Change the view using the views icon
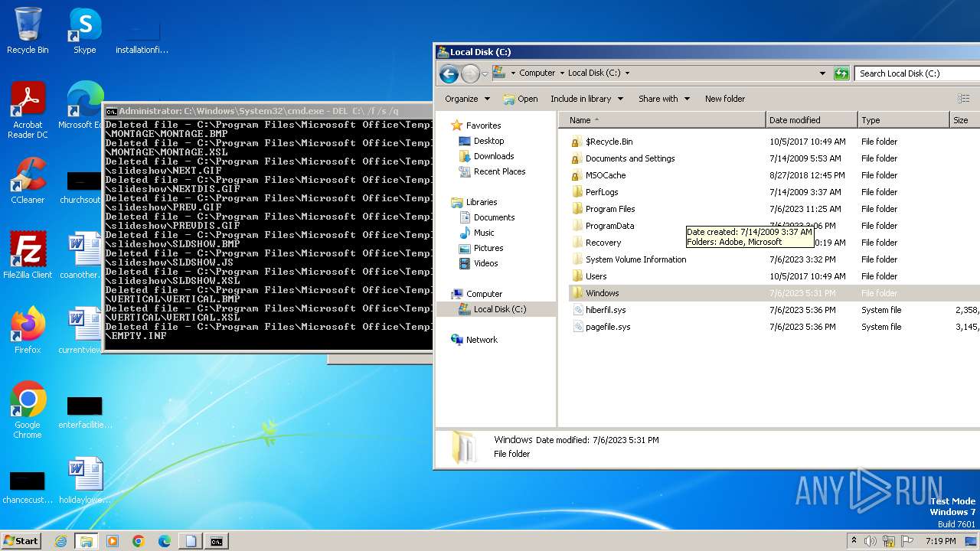The width and height of the screenshot is (980, 551). pyautogui.click(x=964, y=99)
